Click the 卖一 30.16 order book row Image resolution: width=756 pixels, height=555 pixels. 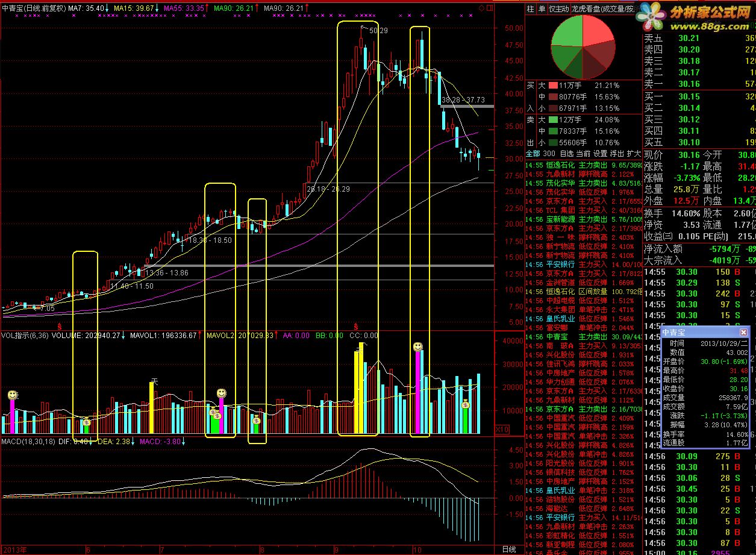click(x=700, y=84)
